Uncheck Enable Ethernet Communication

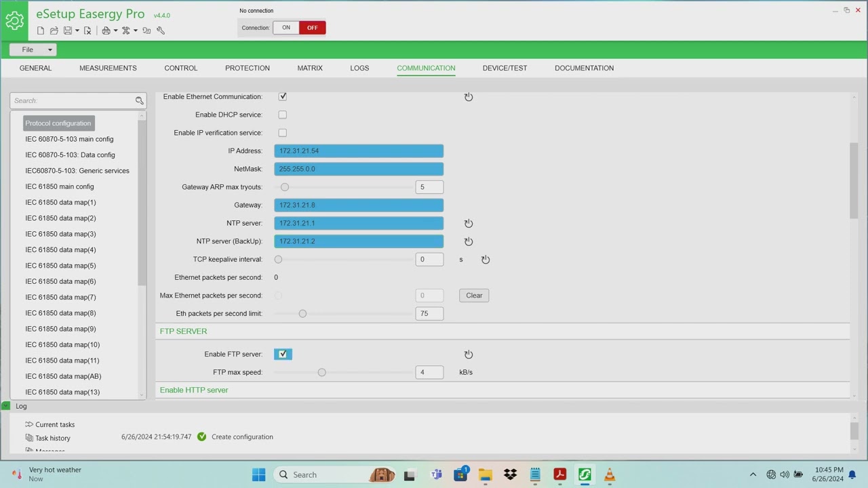[283, 97]
